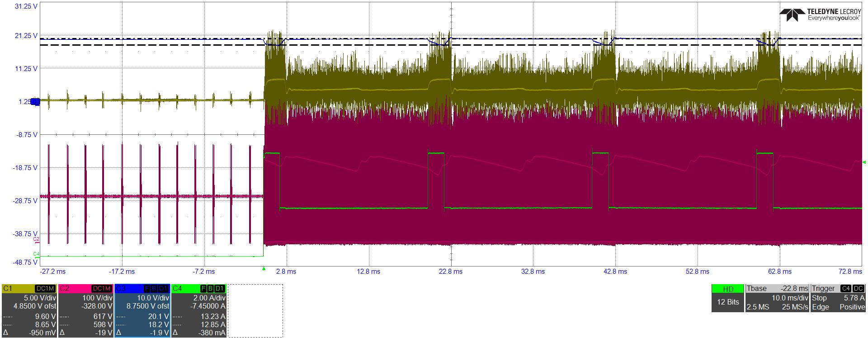Open the C1 channel descriptor header

pyautogui.click(x=29, y=288)
